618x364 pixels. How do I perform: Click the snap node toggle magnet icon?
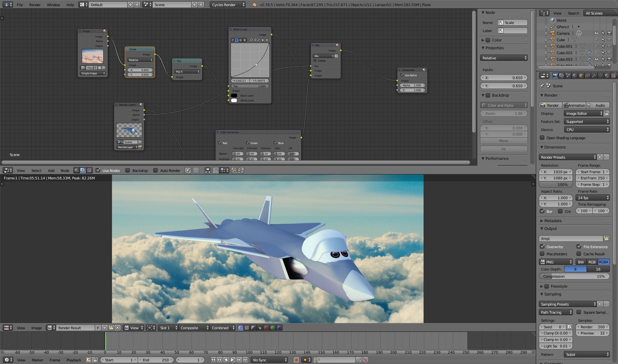tap(216, 170)
